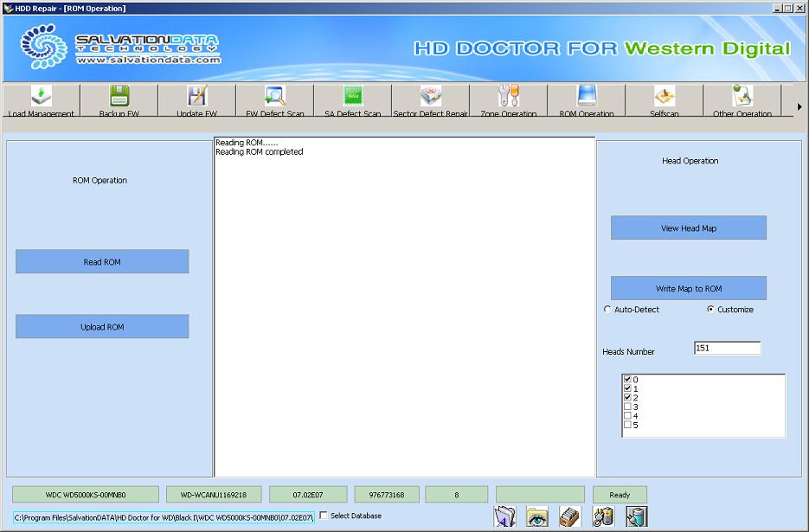This screenshot has width=809, height=532.
Task: Click the 'Reading ROM completed' log line
Action: pyautogui.click(x=260, y=151)
